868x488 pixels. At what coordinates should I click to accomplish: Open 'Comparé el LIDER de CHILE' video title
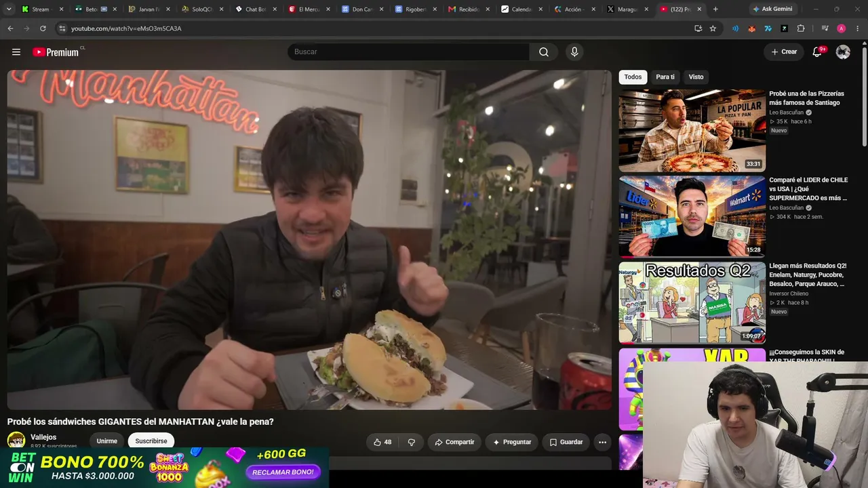[808, 189]
